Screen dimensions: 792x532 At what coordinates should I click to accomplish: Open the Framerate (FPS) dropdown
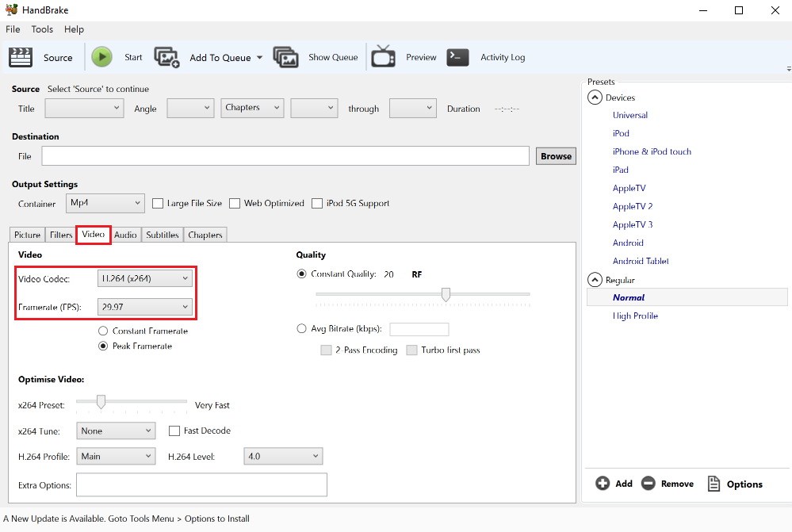pos(145,307)
